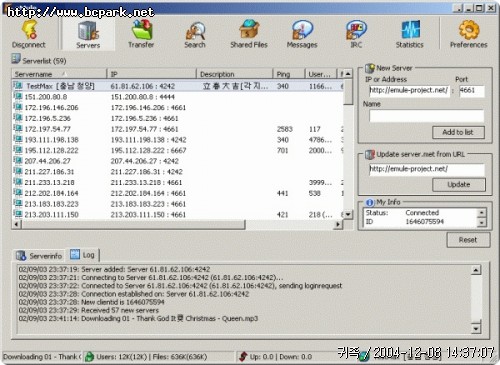Sort list by Ping column header
This screenshot has width=500, height=365.
click(289, 74)
